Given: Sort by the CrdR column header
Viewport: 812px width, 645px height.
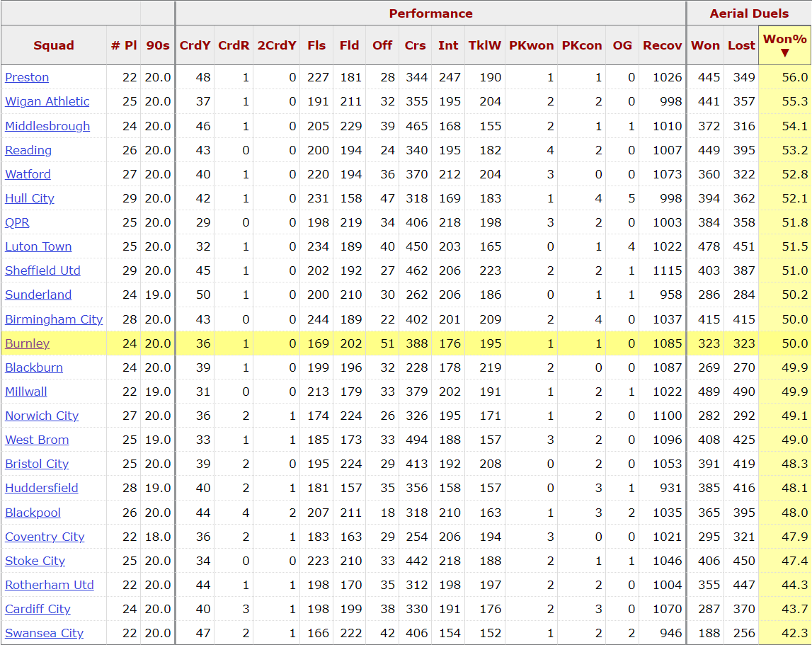Looking at the screenshot, I should (x=234, y=45).
